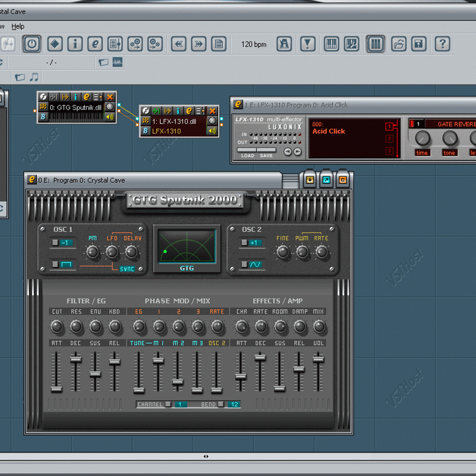This screenshot has width=476, height=476.
Task: Open help with the question mark icon
Action: point(442,44)
